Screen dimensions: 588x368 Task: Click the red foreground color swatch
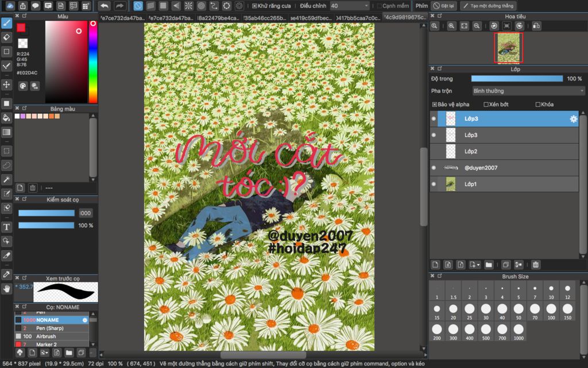[21, 28]
